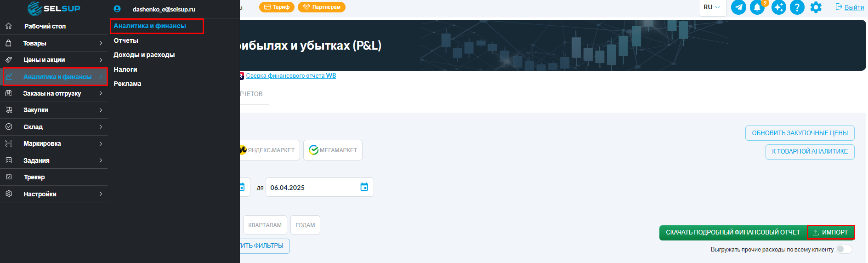Open Налоги submenu item
Screen dimensions: 868x263
tap(125, 69)
